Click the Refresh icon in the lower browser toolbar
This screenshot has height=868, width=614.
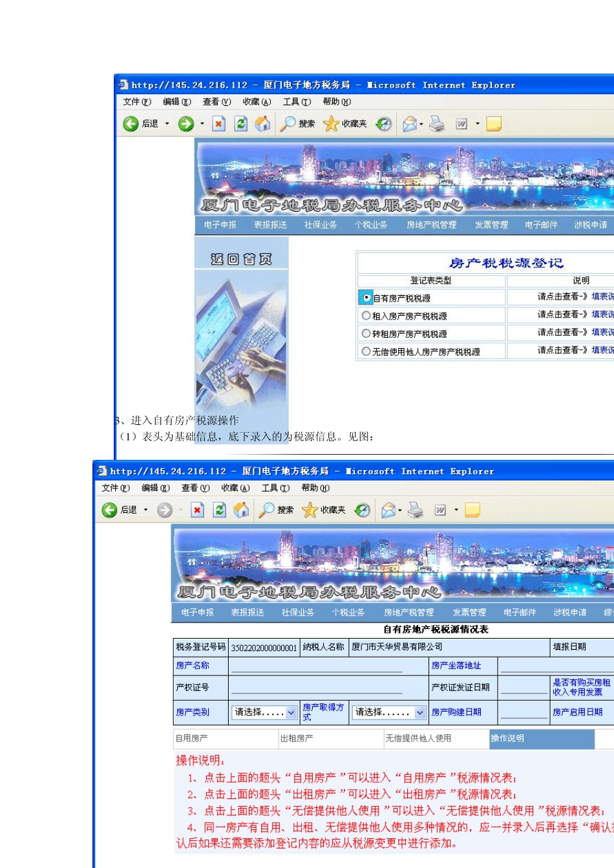220,510
